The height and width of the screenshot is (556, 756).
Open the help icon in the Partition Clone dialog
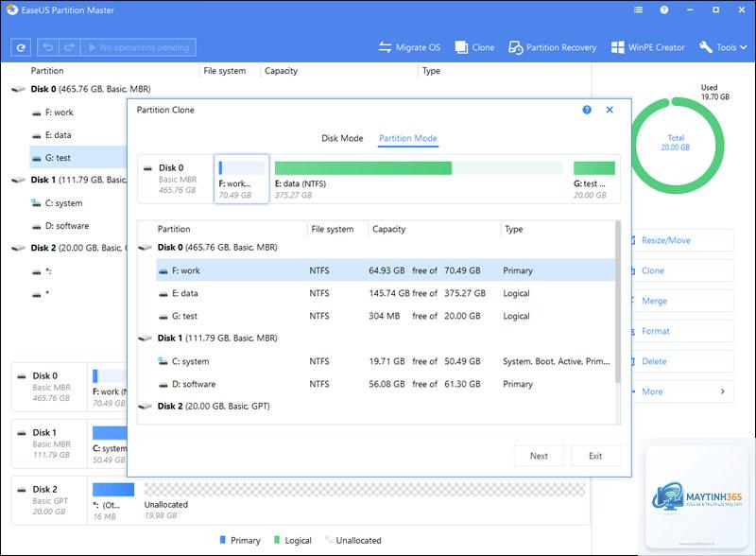[x=587, y=110]
